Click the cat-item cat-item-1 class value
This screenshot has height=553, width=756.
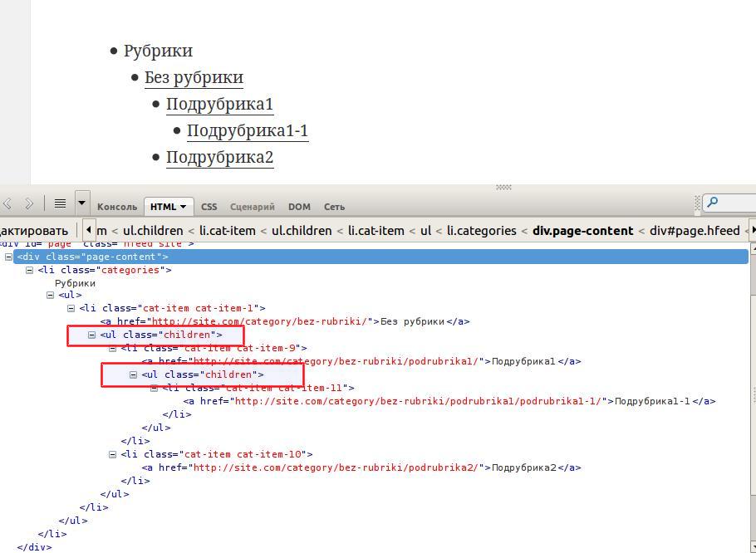tap(199, 308)
